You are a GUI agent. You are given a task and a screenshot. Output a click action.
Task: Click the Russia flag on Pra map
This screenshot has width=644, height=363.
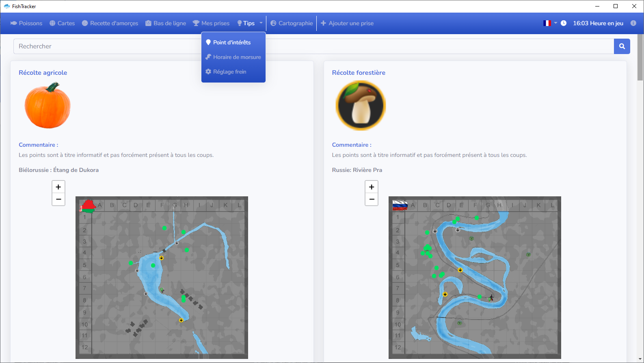400,205
